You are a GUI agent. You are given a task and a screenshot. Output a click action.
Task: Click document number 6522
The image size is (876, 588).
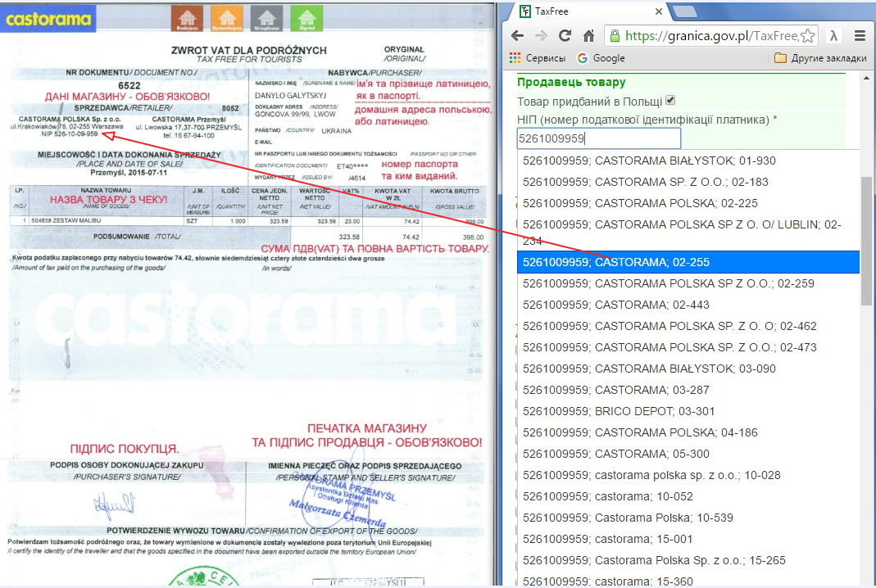pos(129,85)
